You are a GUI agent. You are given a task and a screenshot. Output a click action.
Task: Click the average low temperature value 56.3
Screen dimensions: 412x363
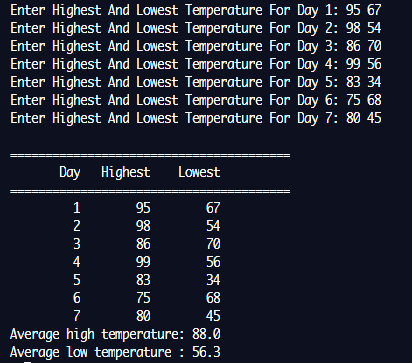pos(206,352)
